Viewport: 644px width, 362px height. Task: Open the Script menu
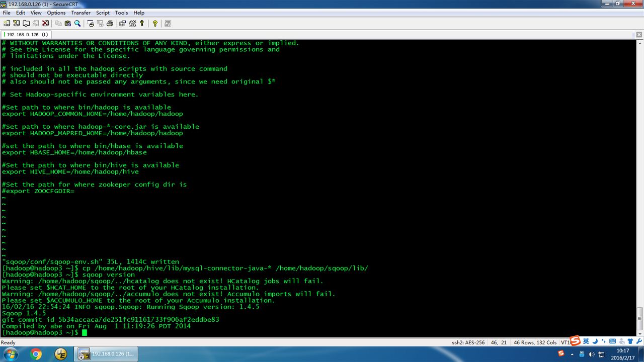coord(103,13)
